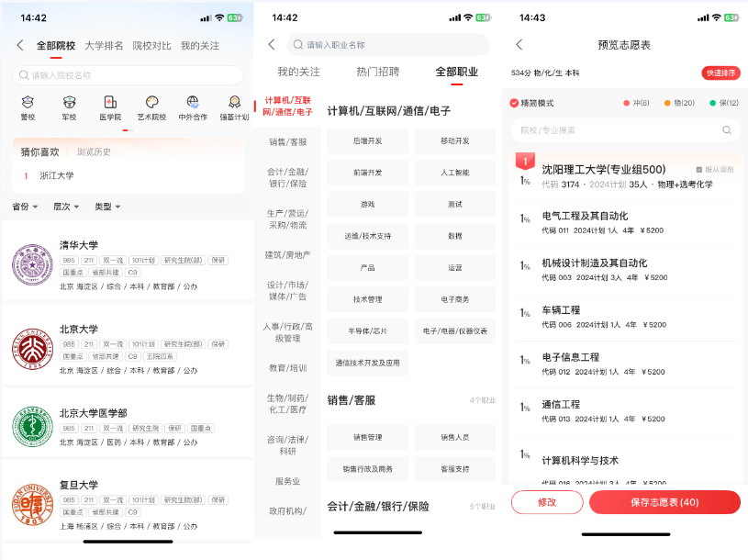Focus the 院校/专业搜索 search field
The width and height of the screenshot is (748, 560).
pyautogui.click(x=625, y=130)
